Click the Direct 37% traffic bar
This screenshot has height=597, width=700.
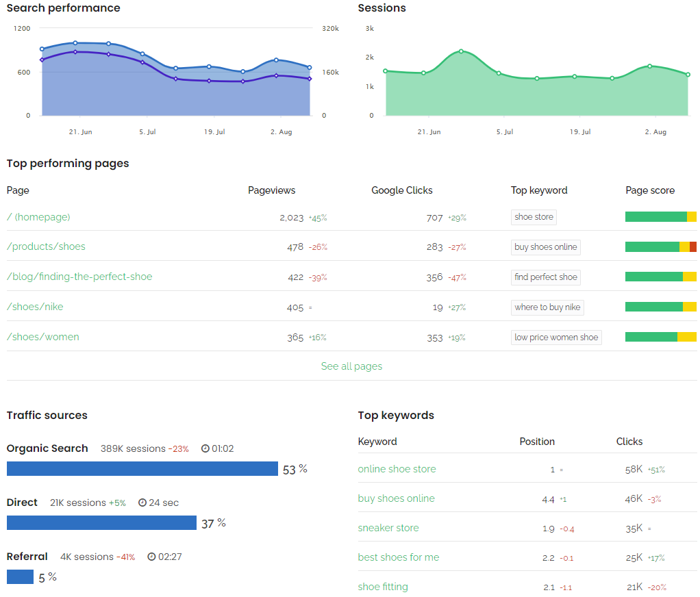click(x=101, y=523)
